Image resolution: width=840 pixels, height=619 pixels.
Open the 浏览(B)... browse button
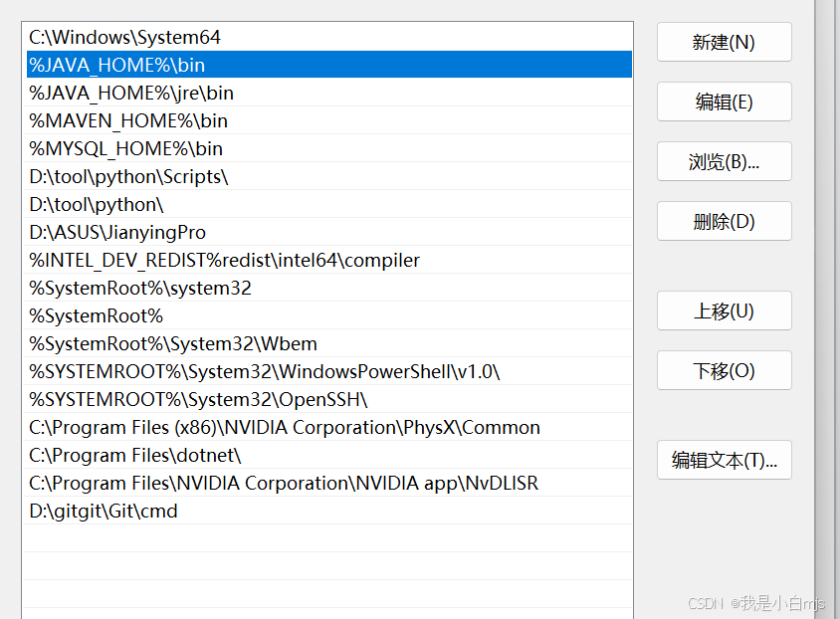point(724,161)
